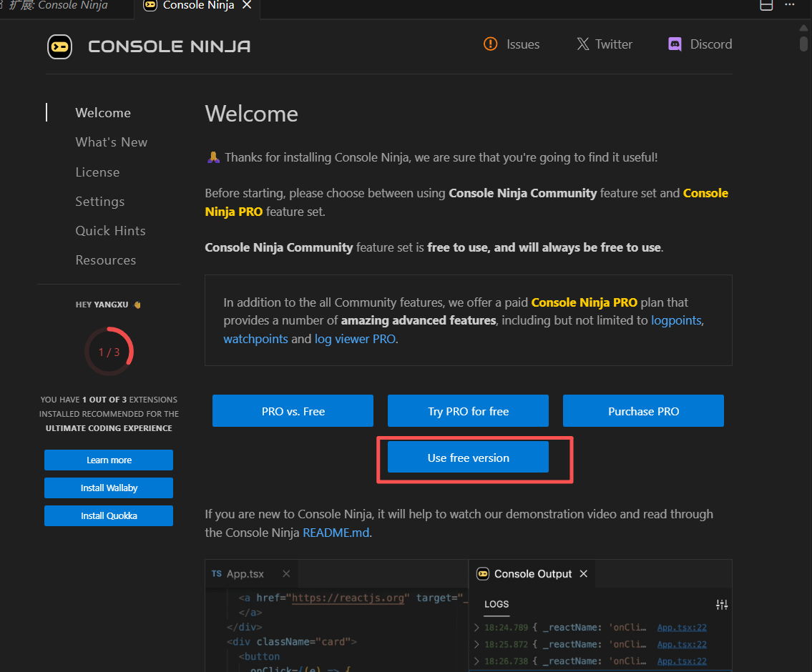Toggle split editor layout icon
Image resolution: width=812 pixels, height=672 pixels.
[766, 5]
